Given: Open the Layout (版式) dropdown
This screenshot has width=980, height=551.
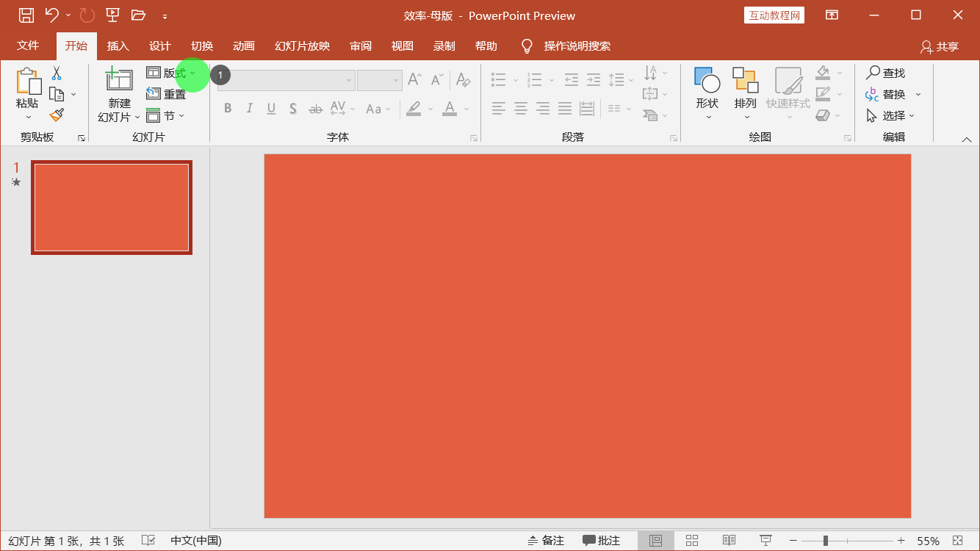Looking at the screenshot, I should point(171,73).
